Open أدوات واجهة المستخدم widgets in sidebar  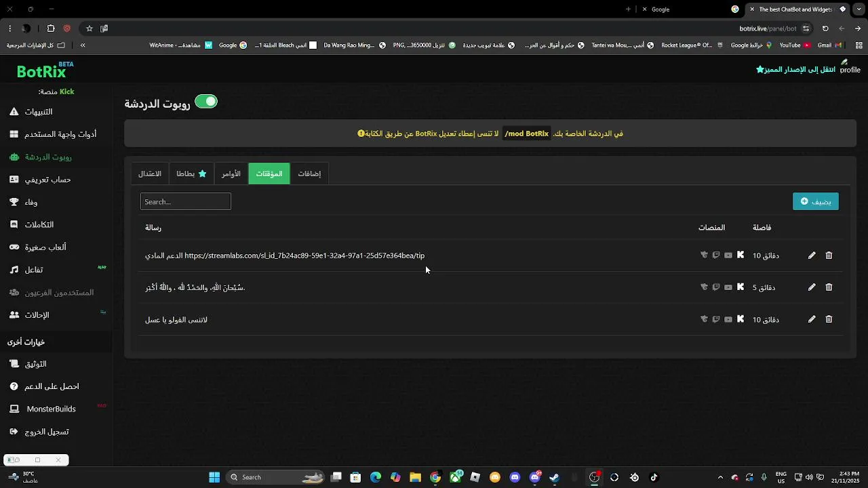(53, 134)
